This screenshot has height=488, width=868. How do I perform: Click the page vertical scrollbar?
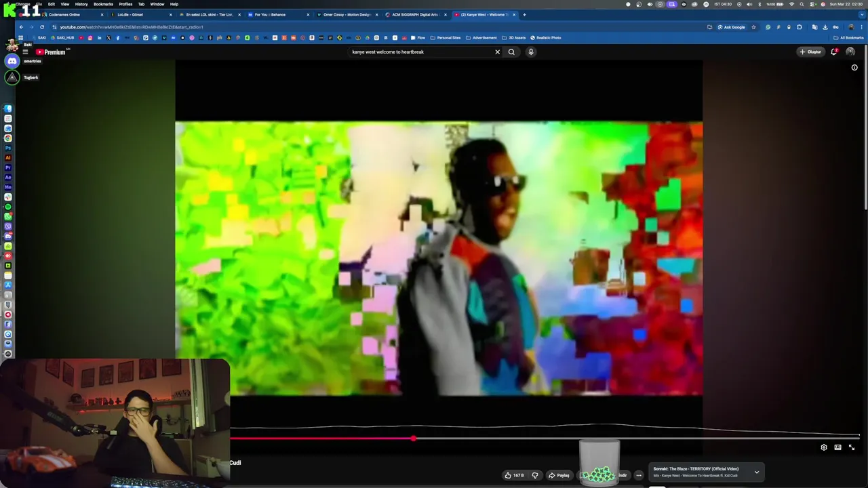pyautogui.click(x=865, y=129)
